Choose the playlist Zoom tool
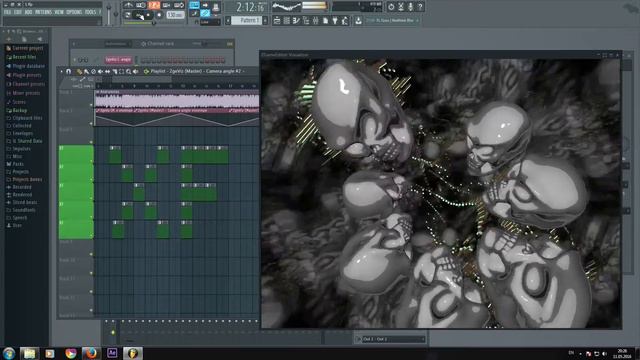The height and width of the screenshot is (360, 640). pyautogui.click(x=129, y=71)
